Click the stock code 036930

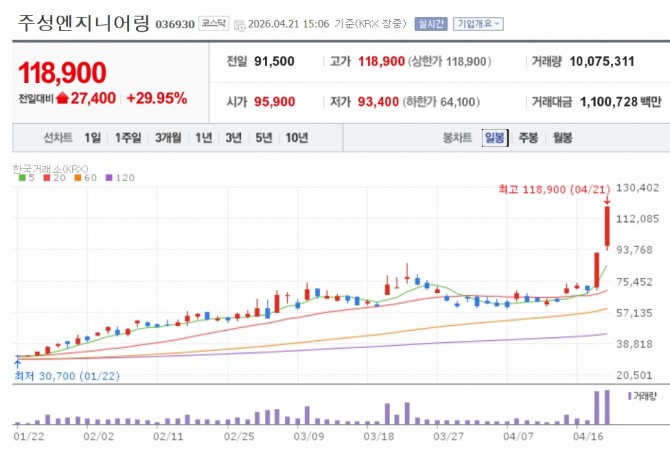(x=175, y=24)
